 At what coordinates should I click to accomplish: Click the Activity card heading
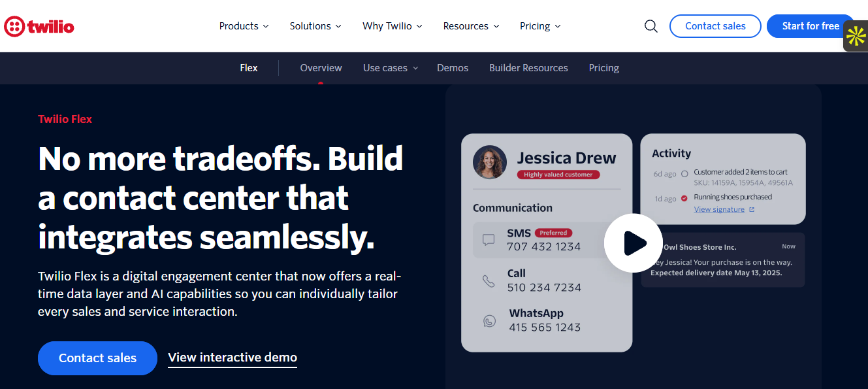coord(671,154)
